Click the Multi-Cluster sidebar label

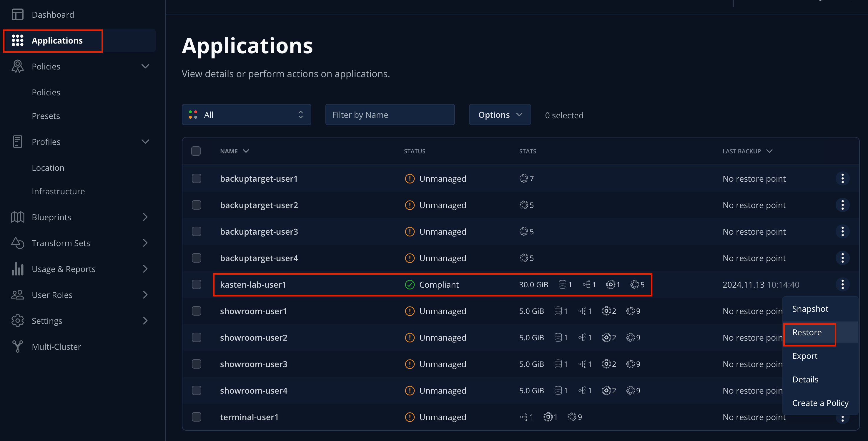point(56,346)
